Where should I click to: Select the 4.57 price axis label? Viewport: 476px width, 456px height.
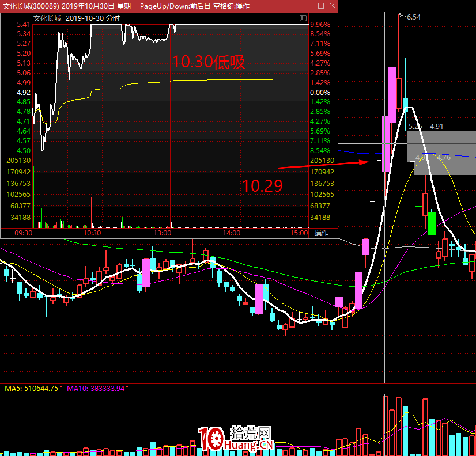pyautogui.click(x=24, y=141)
